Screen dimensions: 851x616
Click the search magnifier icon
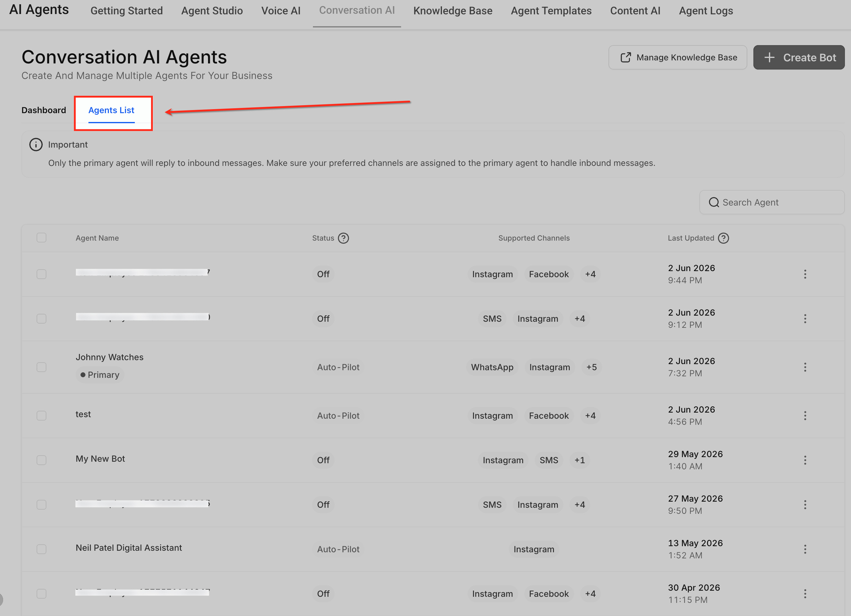(x=714, y=202)
